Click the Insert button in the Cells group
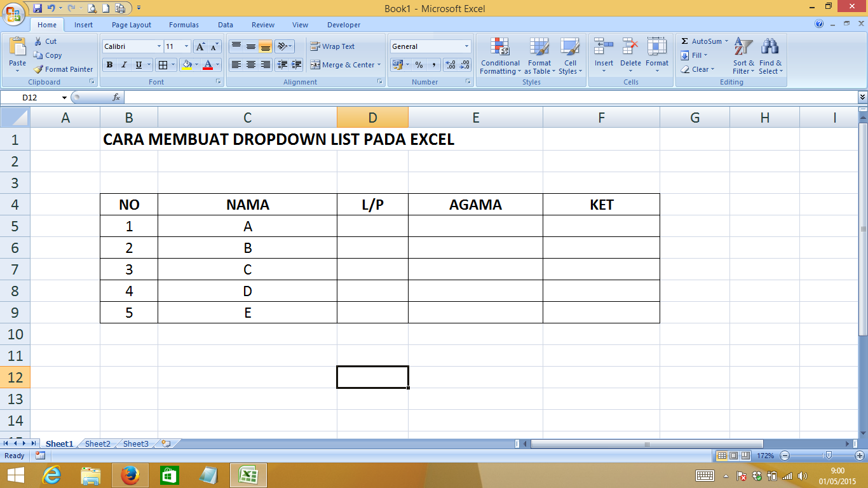 pos(603,56)
